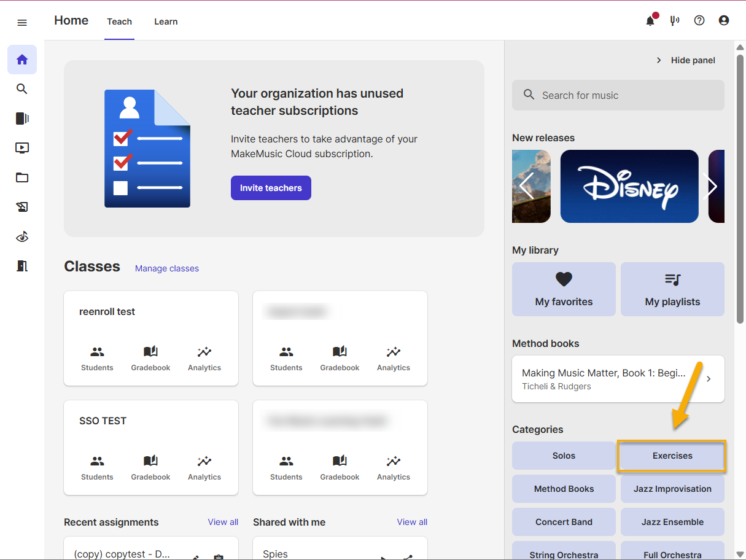The image size is (746, 560).
Task: Switch to the Learn tab
Action: pos(166,21)
